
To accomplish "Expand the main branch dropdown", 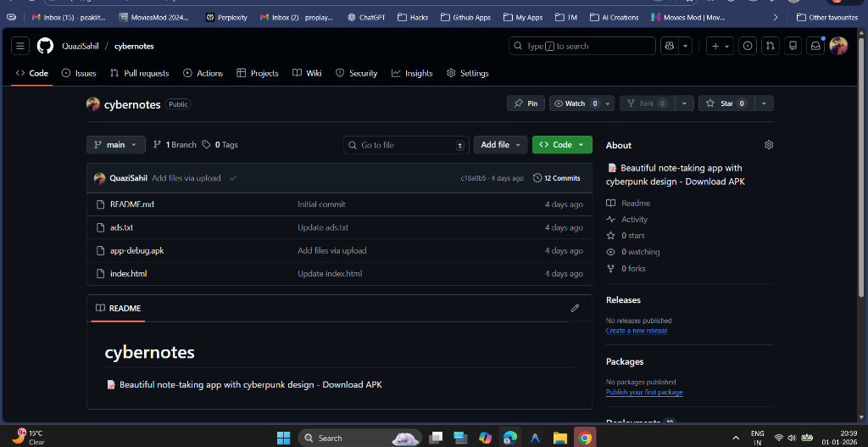I will pyautogui.click(x=116, y=145).
